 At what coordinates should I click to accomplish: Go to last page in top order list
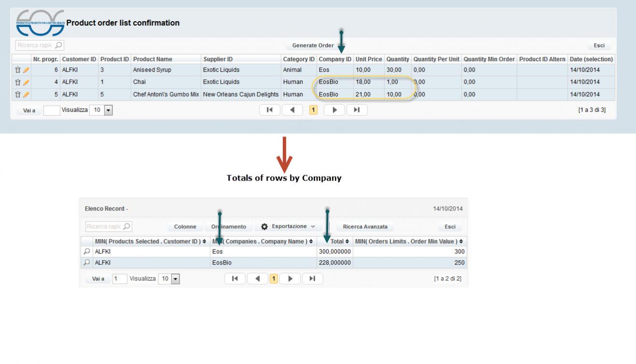coord(357,110)
